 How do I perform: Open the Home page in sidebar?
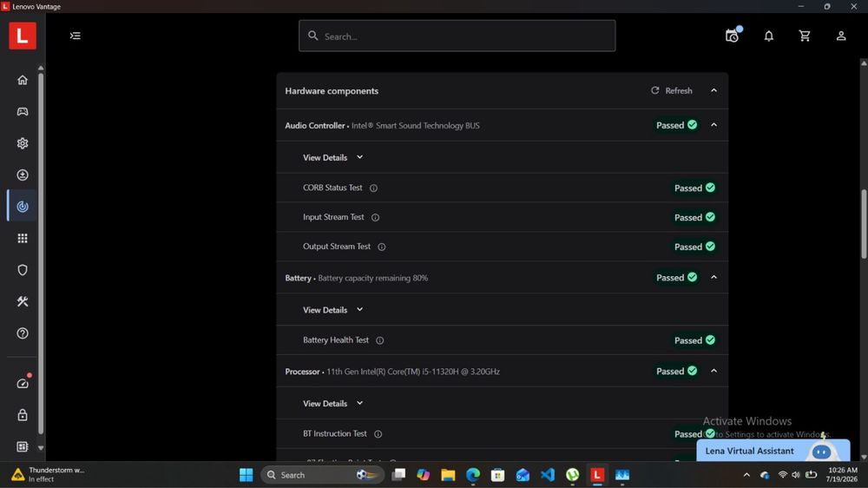point(23,80)
